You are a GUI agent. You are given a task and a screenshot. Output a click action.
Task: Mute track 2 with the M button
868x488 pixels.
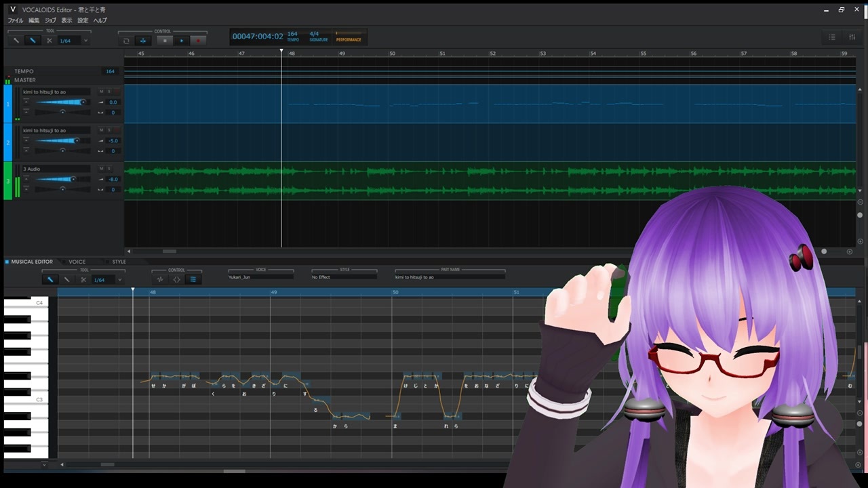tap(101, 130)
